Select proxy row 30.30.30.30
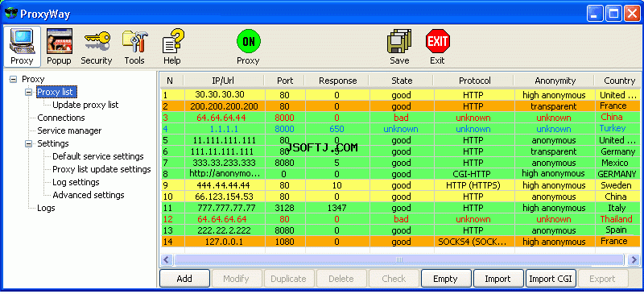 pos(400,95)
